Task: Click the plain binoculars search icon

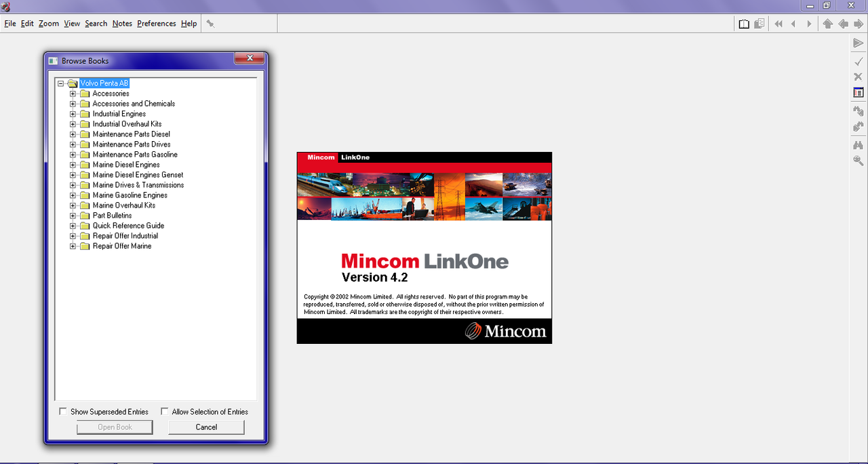Action: 859,145
